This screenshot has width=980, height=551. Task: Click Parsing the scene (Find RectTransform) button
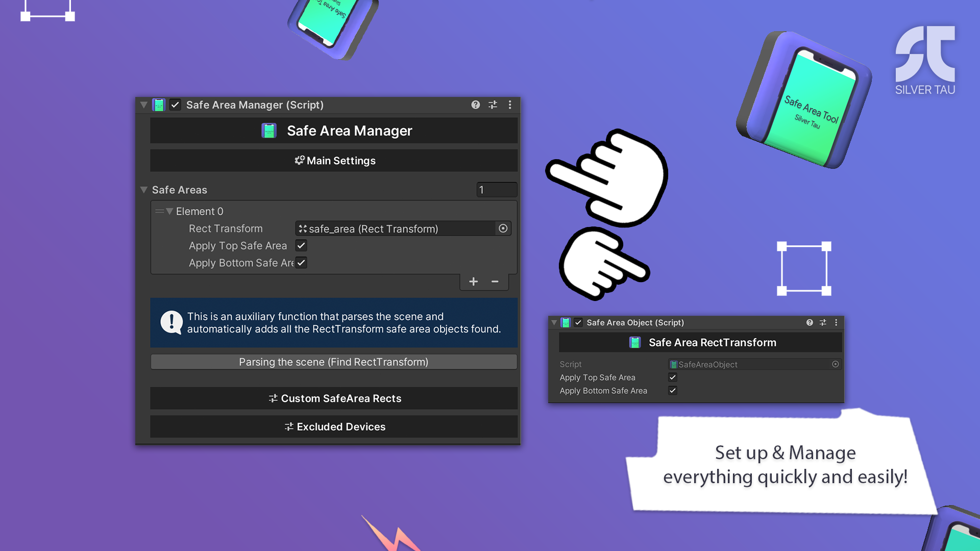click(x=334, y=362)
